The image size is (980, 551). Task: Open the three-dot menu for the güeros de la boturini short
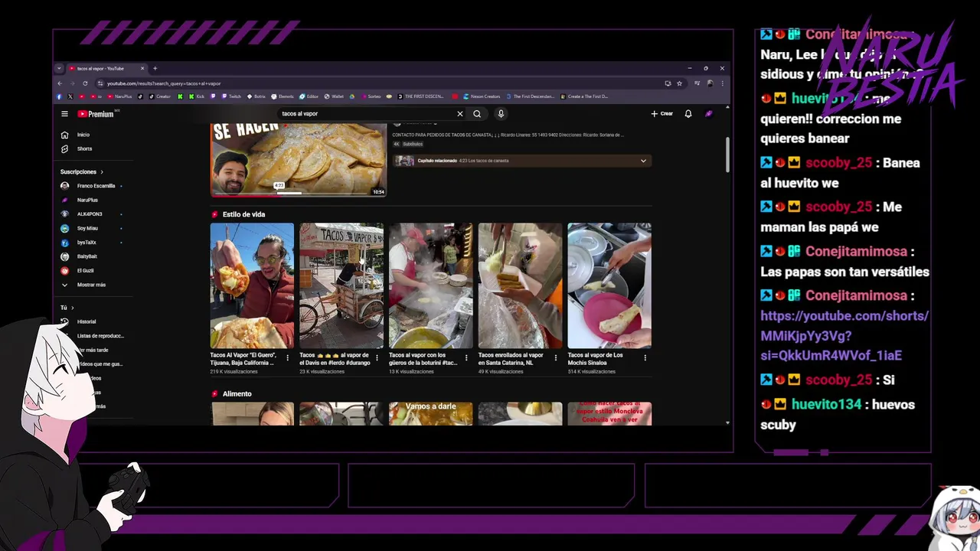(466, 357)
